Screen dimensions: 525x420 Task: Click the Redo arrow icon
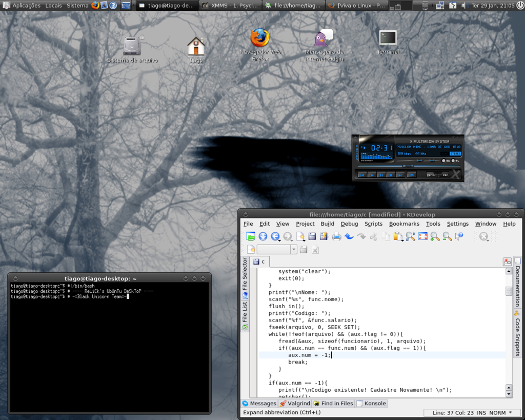coord(361,236)
